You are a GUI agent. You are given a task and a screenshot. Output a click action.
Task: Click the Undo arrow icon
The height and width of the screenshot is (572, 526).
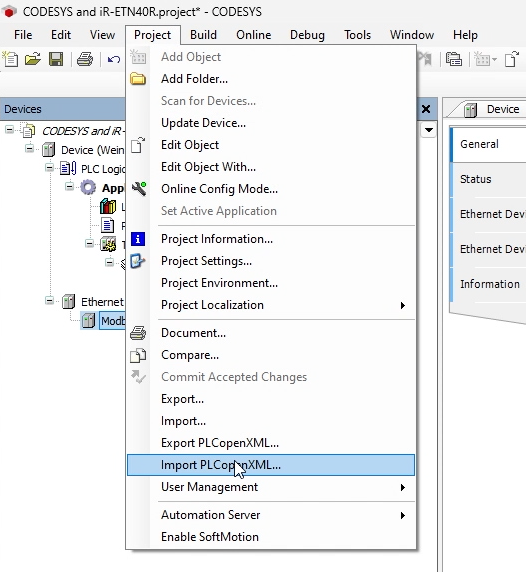click(x=114, y=59)
